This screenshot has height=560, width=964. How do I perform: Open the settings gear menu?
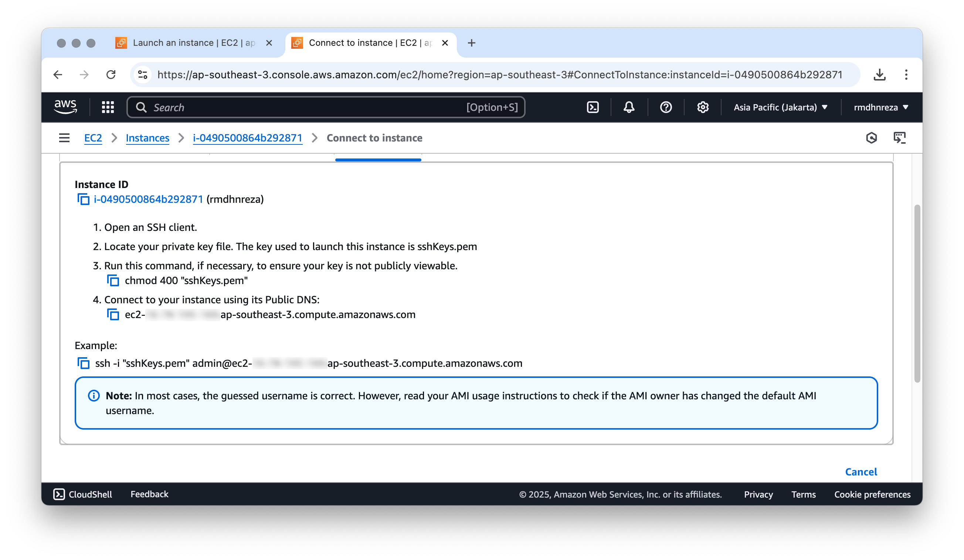click(x=703, y=107)
